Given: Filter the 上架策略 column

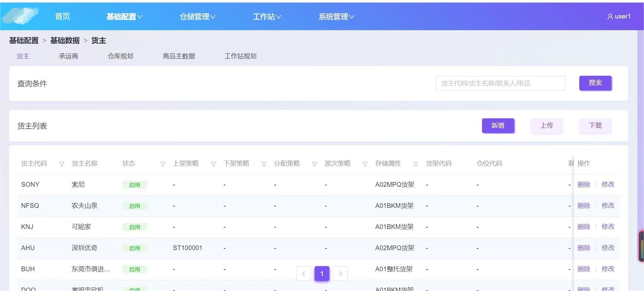Looking at the screenshot, I should (x=213, y=164).
